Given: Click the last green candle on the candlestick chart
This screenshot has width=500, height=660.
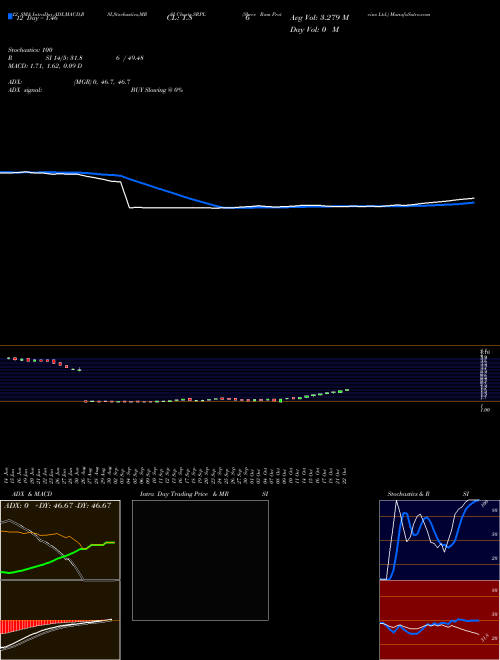Looking at the screenshot, I should (x=347, y=390).
